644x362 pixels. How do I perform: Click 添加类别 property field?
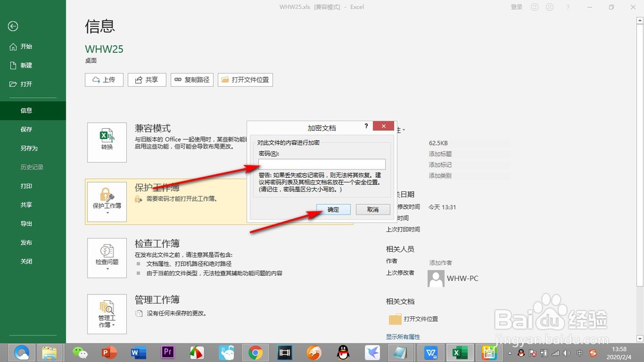(x=440, y=175)
